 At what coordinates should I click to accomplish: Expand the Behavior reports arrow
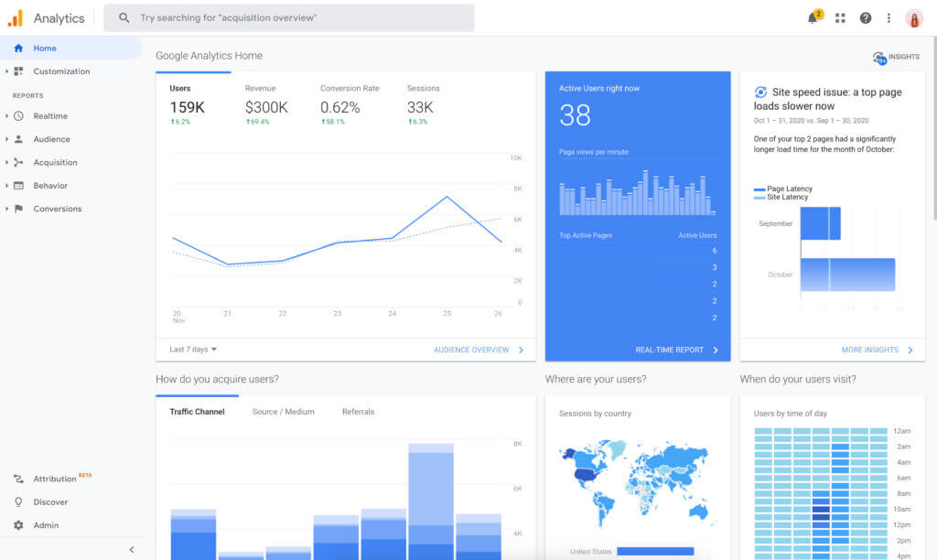click(6, 186)
